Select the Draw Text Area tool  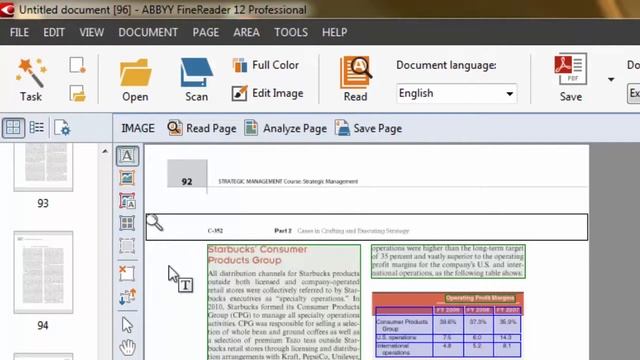click(127, 156)
